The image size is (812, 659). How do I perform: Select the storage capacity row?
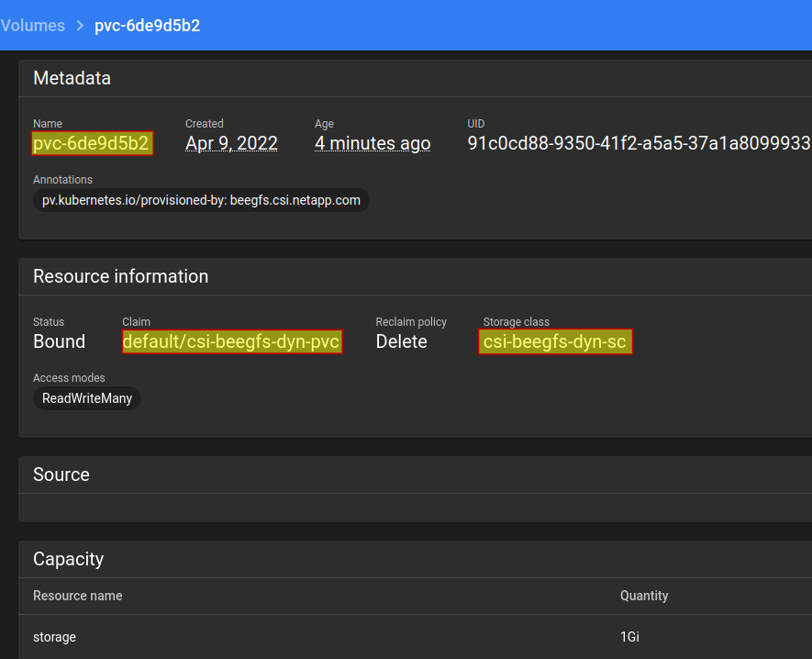[415, 637]
